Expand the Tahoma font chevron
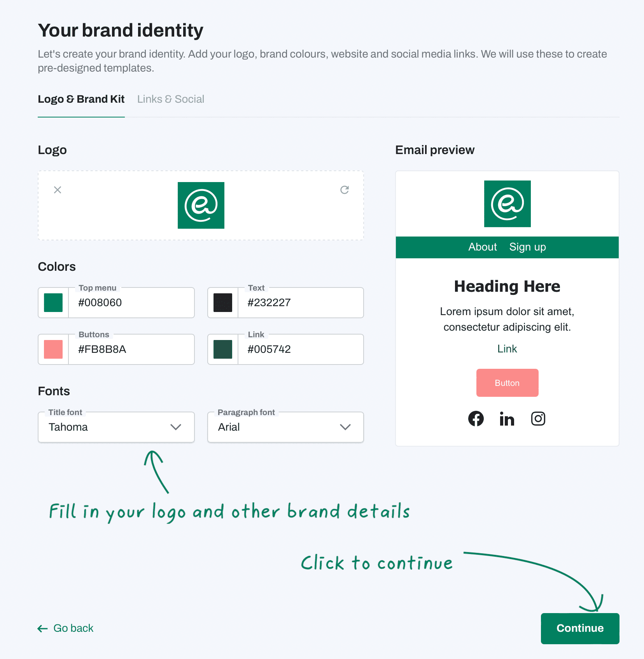 (176, 427)
